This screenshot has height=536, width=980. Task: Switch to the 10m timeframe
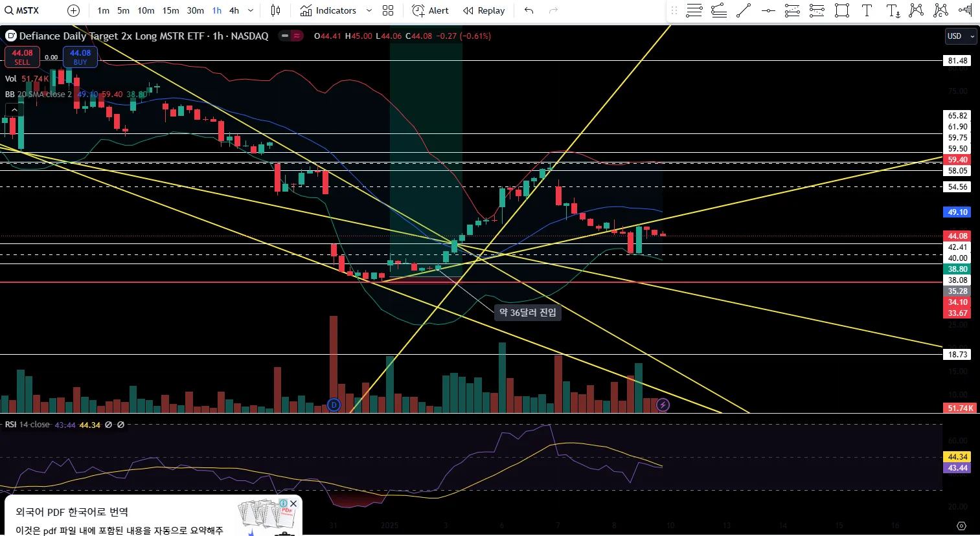pos(146,10)
